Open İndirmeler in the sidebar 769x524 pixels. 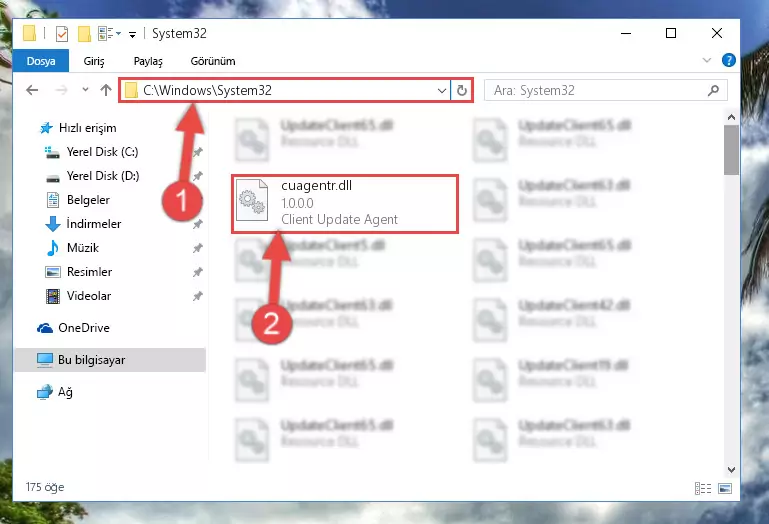click(94, 224)
